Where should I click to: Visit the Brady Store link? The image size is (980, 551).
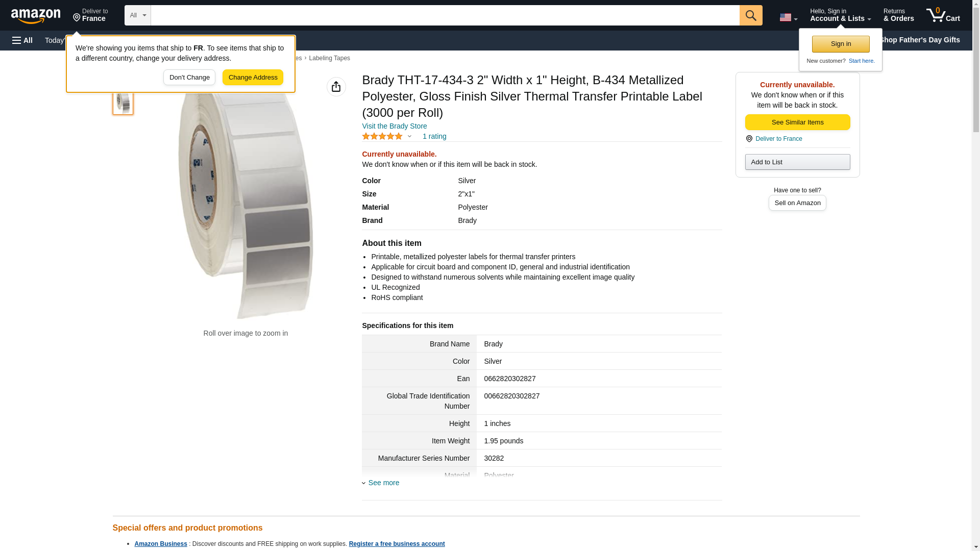point(394,126)
